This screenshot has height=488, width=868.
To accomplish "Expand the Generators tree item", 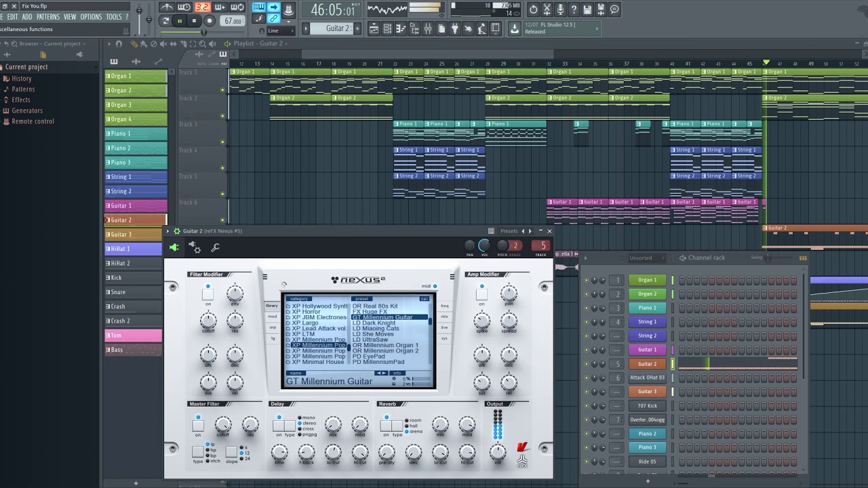I will point(27,111).
